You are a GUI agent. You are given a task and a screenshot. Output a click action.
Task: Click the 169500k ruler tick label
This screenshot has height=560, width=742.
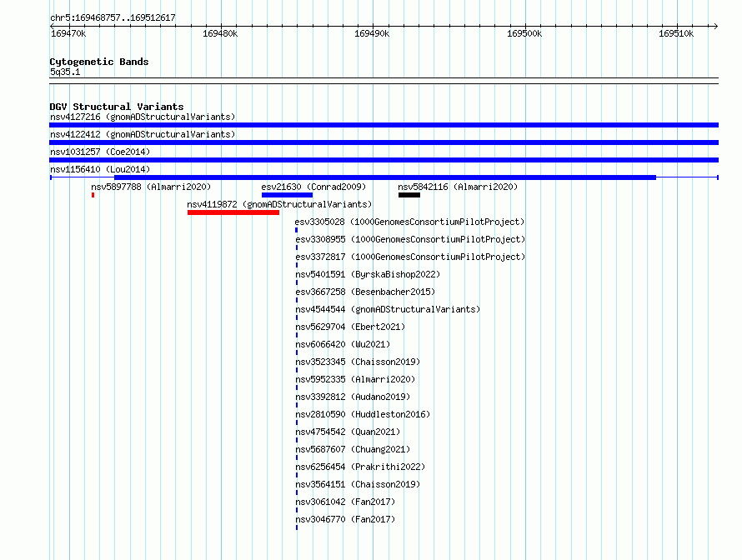coord(524,33)
